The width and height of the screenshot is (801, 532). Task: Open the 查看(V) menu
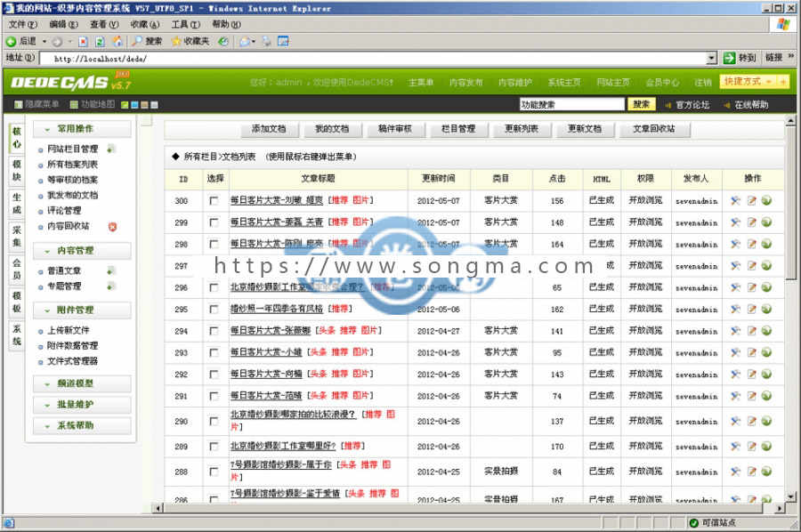104,24
